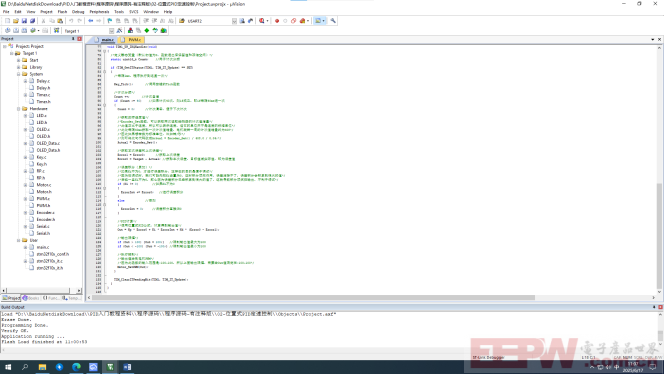
Task: Build target files from the toolbar
Action: pos(16,30)
